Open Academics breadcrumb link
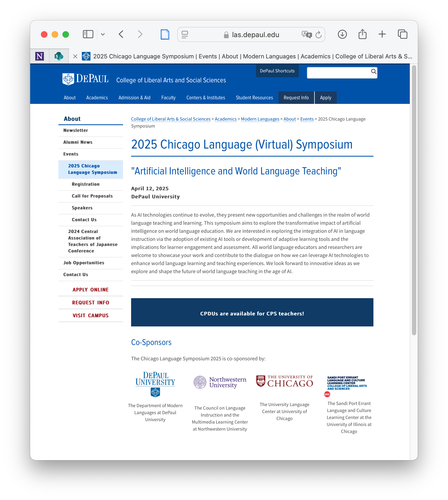 [226, 119]
